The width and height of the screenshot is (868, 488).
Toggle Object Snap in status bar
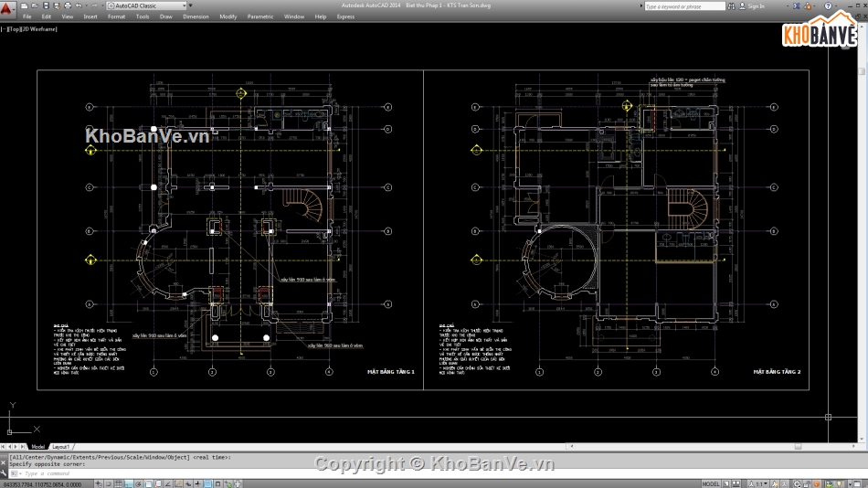148,483
